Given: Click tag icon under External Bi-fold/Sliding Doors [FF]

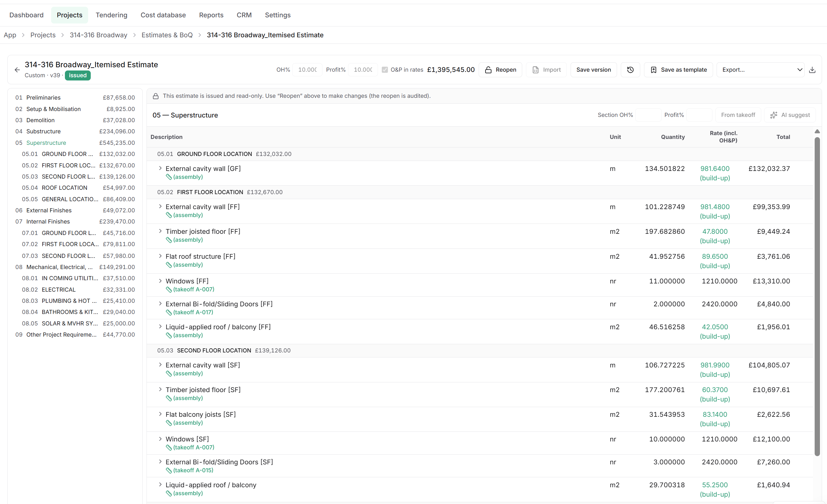Looking at the screenshot, I should click(169, 313).
